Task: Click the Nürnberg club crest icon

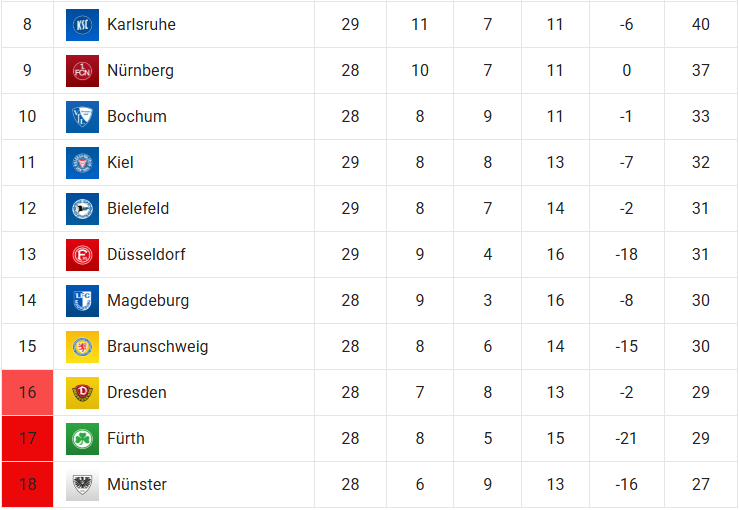Action: coord(82,71)
